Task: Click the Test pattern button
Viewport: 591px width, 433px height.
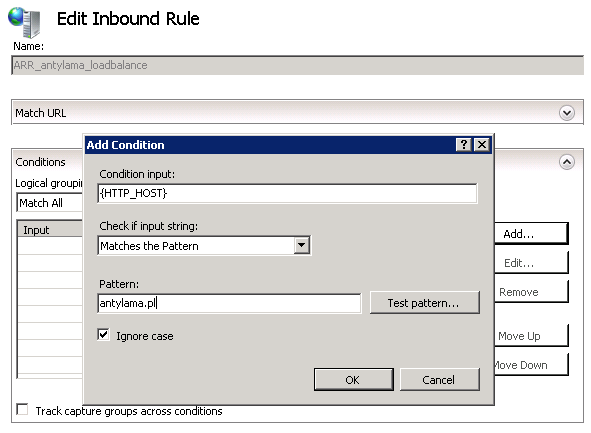Action: [425, 303]
